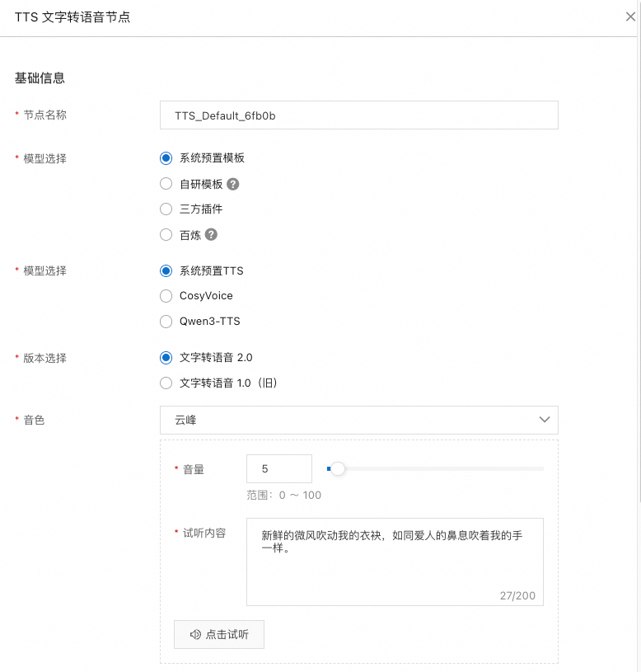
Task: Click the 节点名称 label
Action: click(45, 115)
